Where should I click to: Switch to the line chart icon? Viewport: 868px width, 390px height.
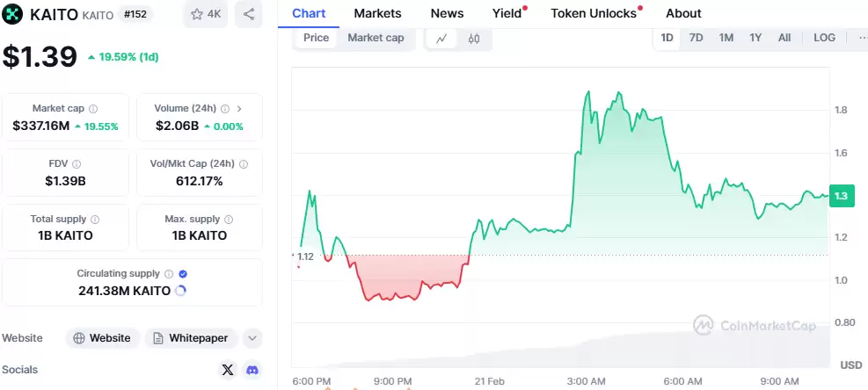tap(441, 39)
